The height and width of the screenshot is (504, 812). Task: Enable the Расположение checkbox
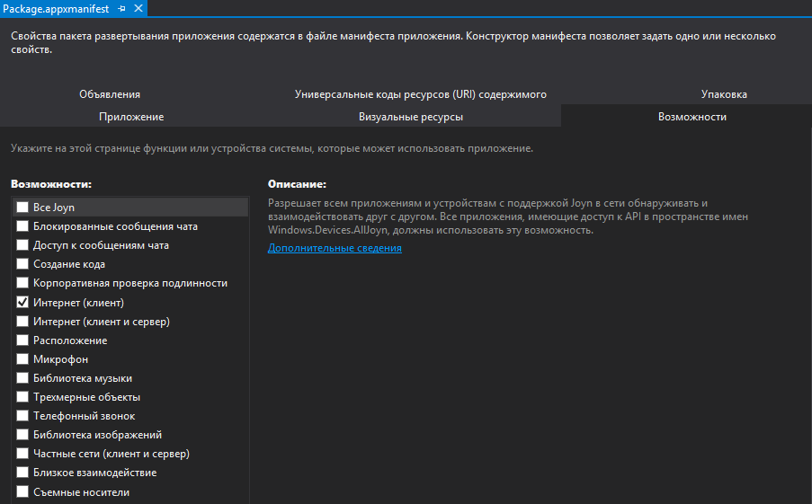22,340
